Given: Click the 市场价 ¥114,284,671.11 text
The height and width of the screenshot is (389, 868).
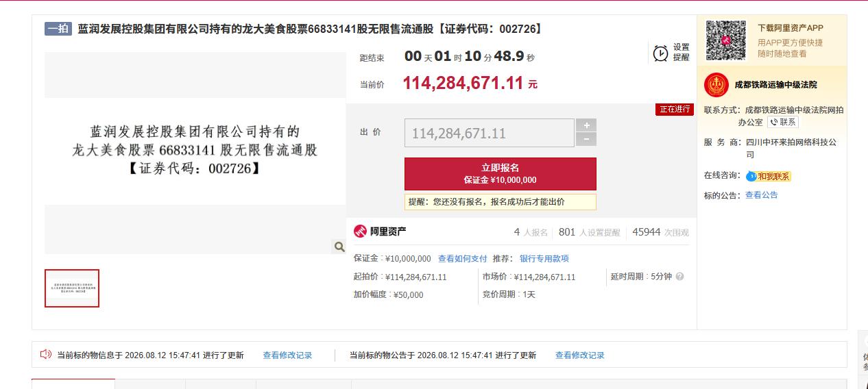Looking at the screenshot, I should coord(529,277).
